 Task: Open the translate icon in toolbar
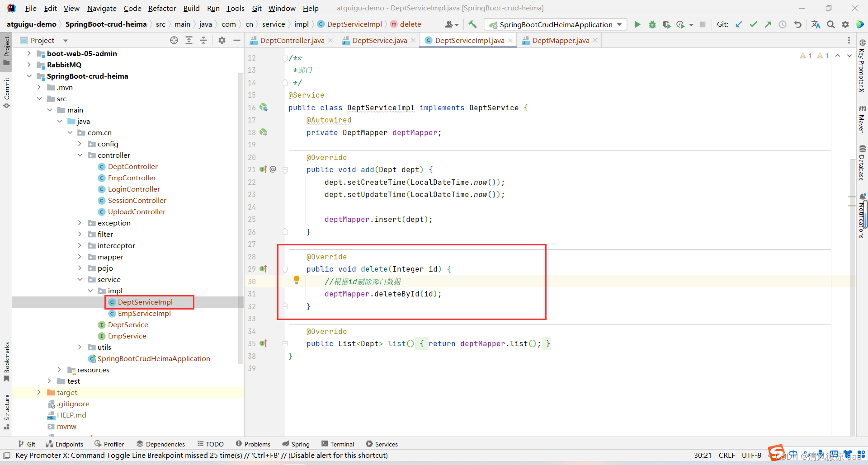(816, 24)
